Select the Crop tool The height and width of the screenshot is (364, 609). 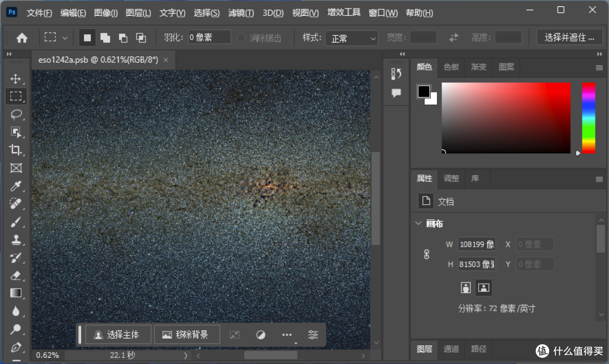(x=16, y=150)
